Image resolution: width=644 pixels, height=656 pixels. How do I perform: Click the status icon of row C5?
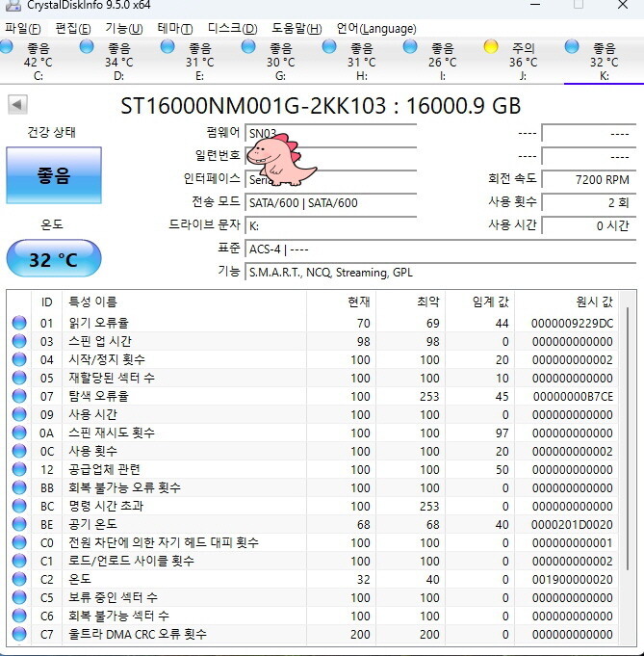tap(19, 597)
